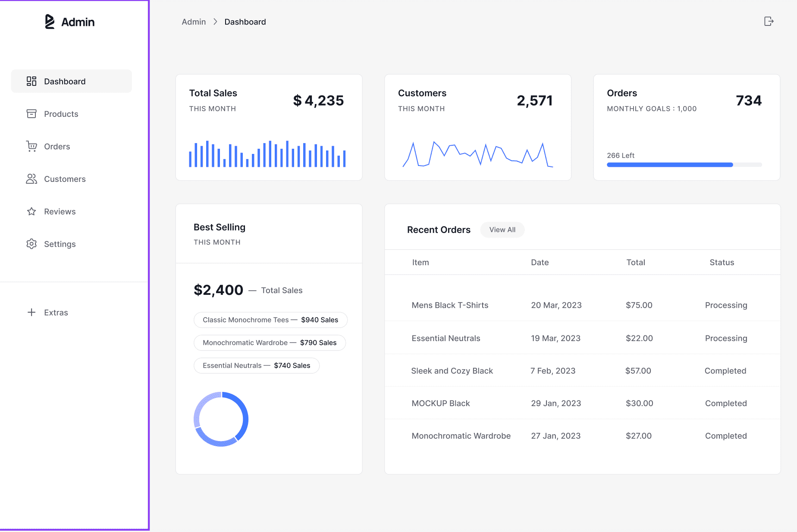Click the Orders cart icon
This screenshot has height=532, width=797.
coord(31,146)
